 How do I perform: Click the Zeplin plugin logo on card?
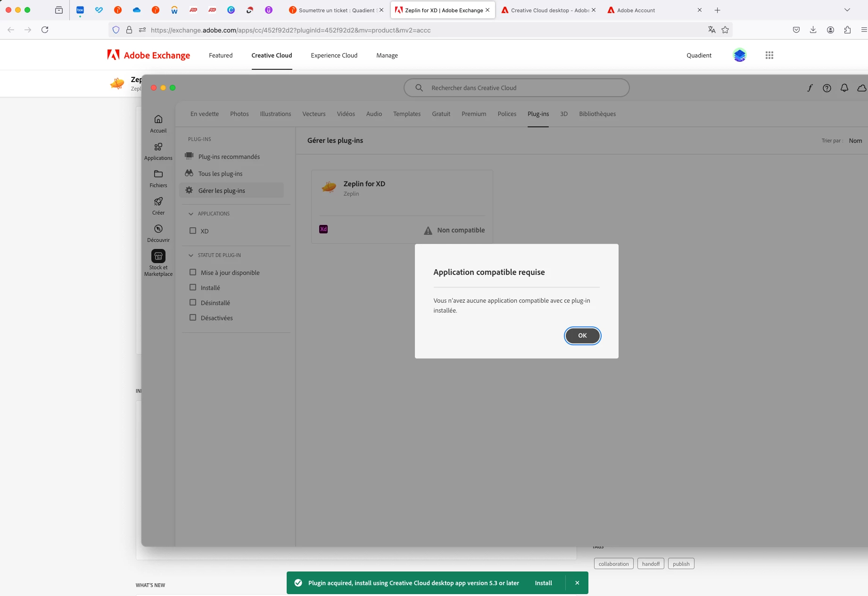pos(329,187)
